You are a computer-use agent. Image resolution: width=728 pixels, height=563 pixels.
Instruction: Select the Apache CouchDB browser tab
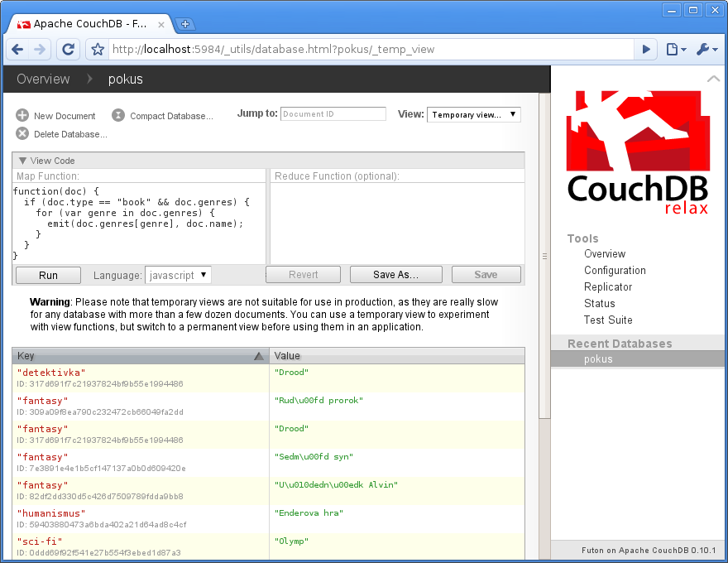click(x=90, y=24)
